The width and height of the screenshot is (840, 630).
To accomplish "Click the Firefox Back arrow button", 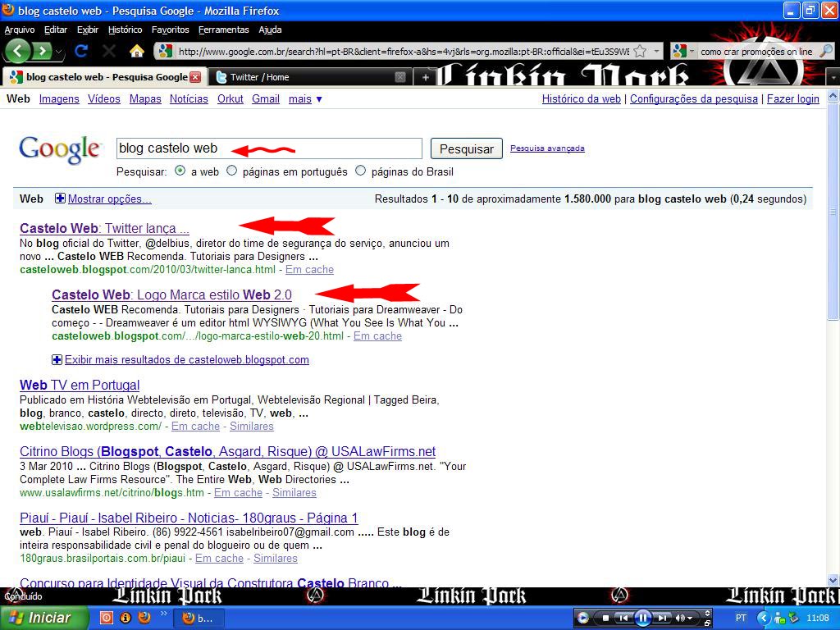I will point(19,52).
